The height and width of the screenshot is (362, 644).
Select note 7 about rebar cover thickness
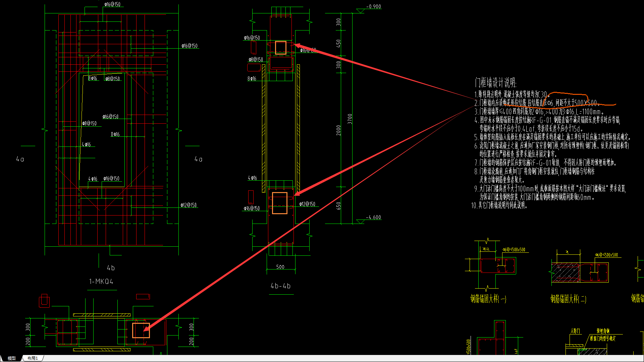545,163
